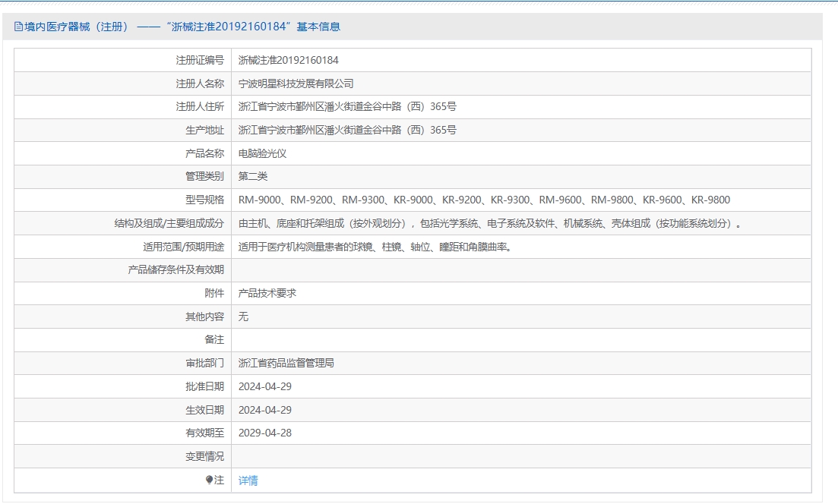
Task: Click the 附件 row label
Action: click(x=214, y=293)
